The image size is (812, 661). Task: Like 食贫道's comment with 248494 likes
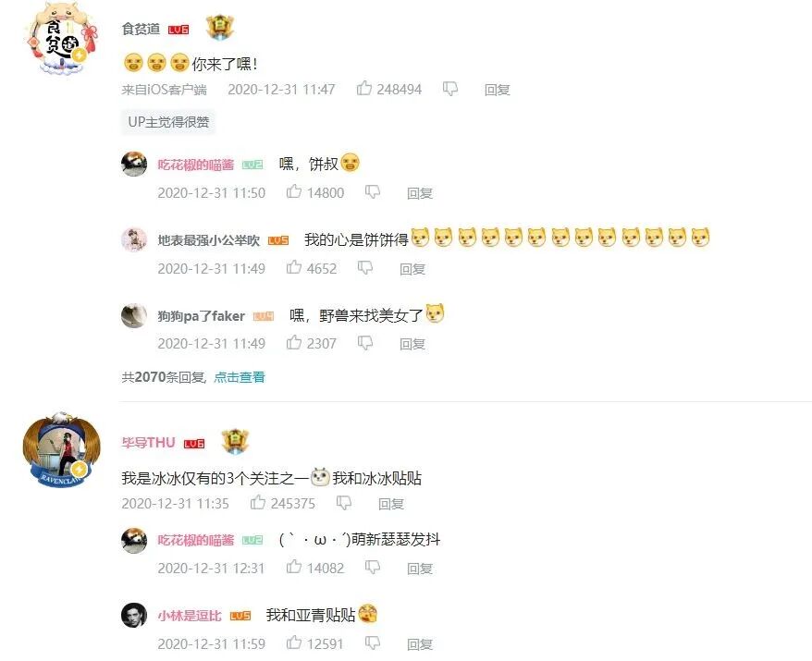[x=364, y=89]
